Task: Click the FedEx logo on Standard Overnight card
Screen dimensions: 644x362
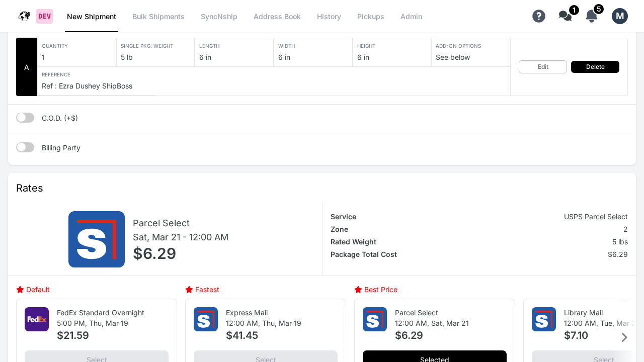Action: pos(36,319)
